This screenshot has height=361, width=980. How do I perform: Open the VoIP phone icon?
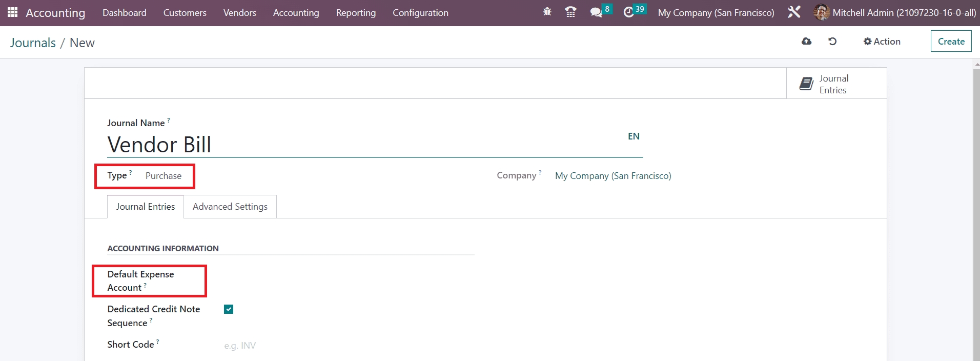(570, 12)
